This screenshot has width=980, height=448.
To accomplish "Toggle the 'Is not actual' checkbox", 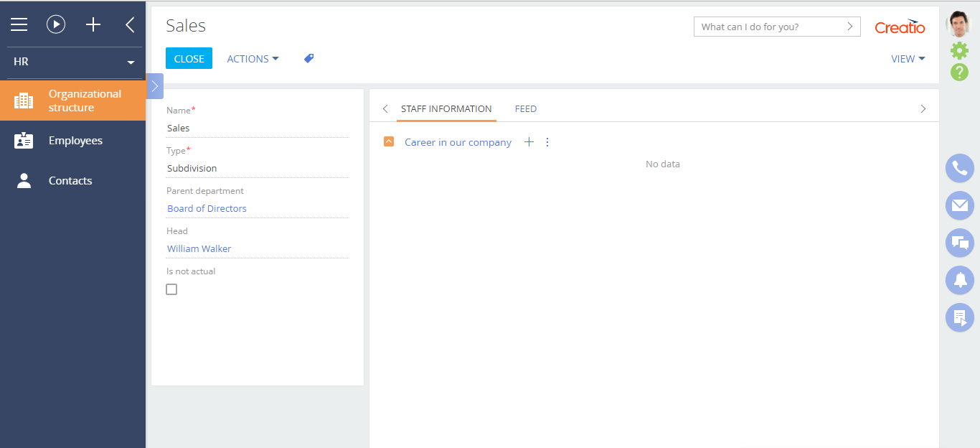I will [x=171, y=289].
